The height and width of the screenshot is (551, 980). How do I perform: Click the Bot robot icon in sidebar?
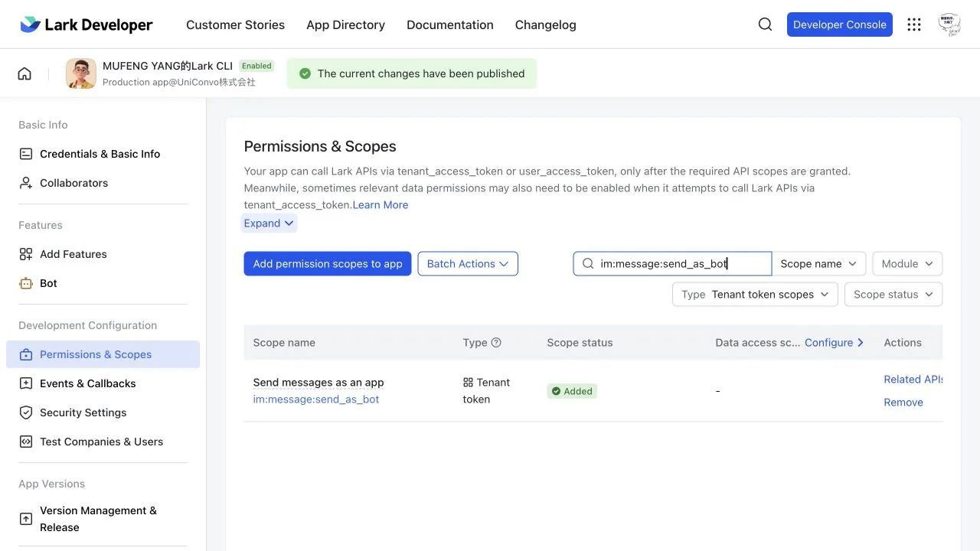(26, 283)
